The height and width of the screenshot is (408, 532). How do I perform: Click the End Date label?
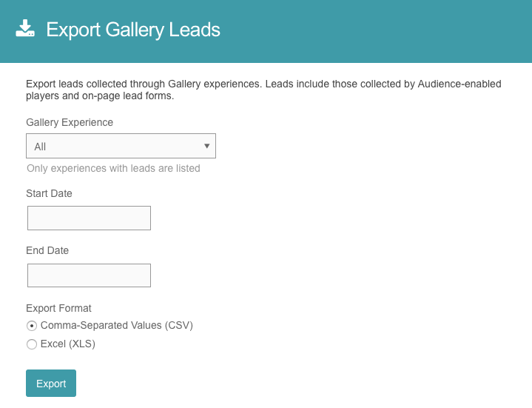[x=47, y=251]
